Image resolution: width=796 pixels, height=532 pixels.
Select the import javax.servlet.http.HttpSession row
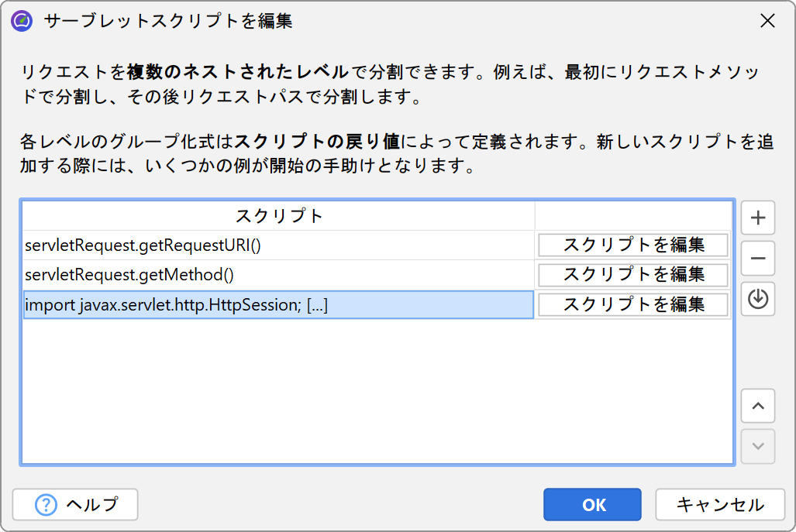[x=278, y=305]
